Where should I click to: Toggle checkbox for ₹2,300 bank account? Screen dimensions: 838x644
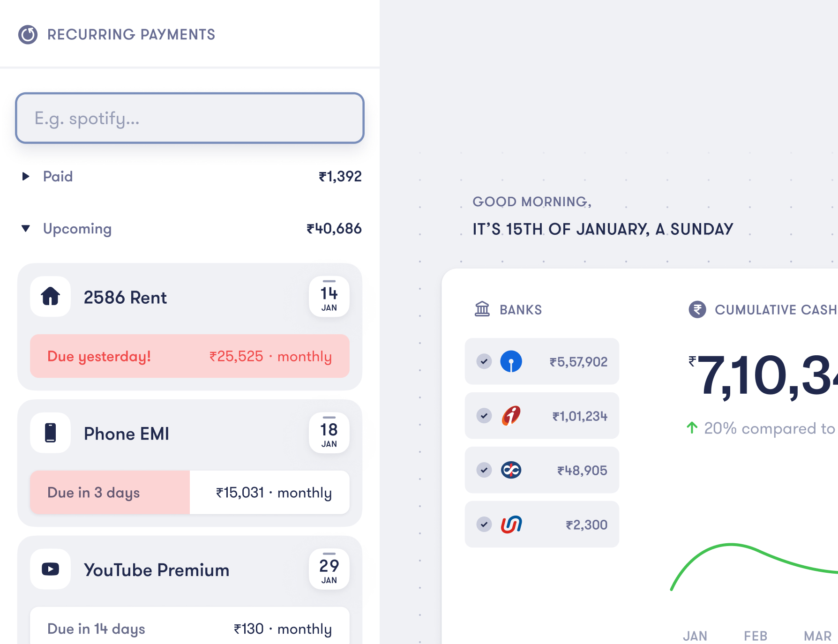(x=484, y=524)
